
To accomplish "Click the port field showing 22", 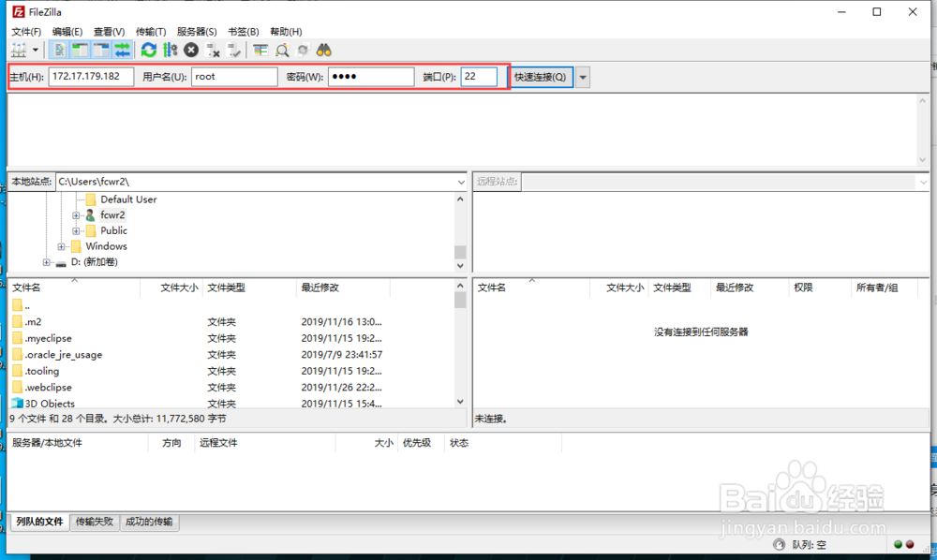I will [479, 77].
